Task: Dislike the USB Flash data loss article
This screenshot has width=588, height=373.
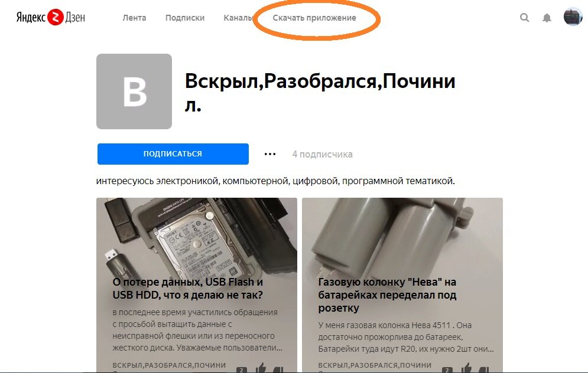Action: coord(278,369)
